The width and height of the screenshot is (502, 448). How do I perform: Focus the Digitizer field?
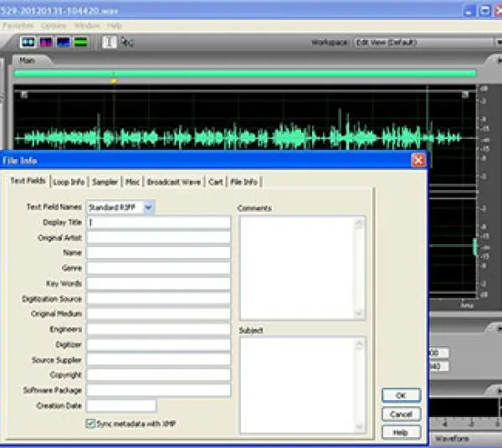tap(158, 344)
